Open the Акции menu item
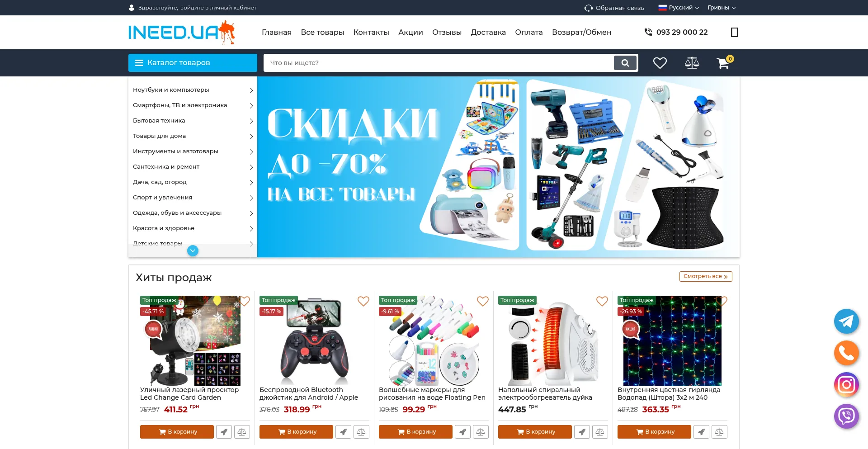 coord(410,32)
